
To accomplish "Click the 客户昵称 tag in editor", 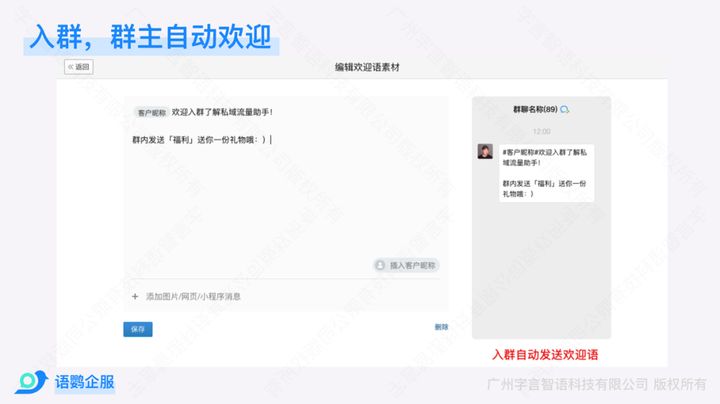I will tap(152, 112).
